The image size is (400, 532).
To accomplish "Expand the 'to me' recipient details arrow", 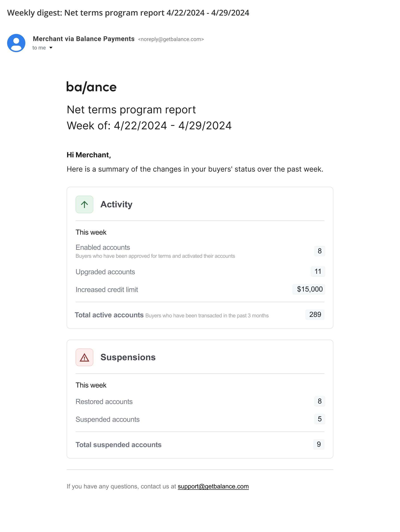I will point(51,48).
